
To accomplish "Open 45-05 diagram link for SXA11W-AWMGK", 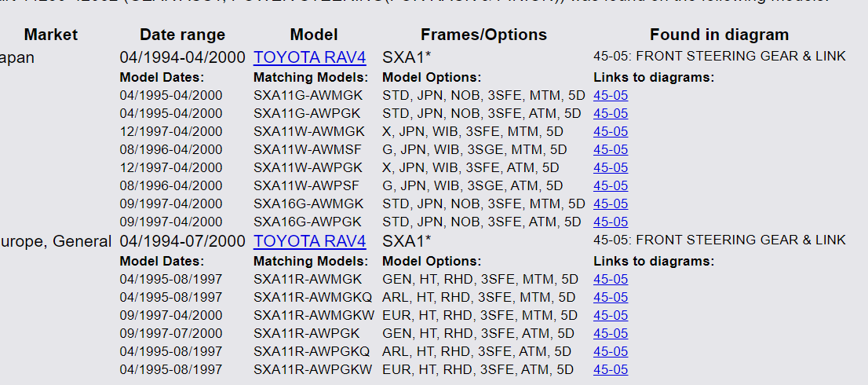I will pos(611,131).
